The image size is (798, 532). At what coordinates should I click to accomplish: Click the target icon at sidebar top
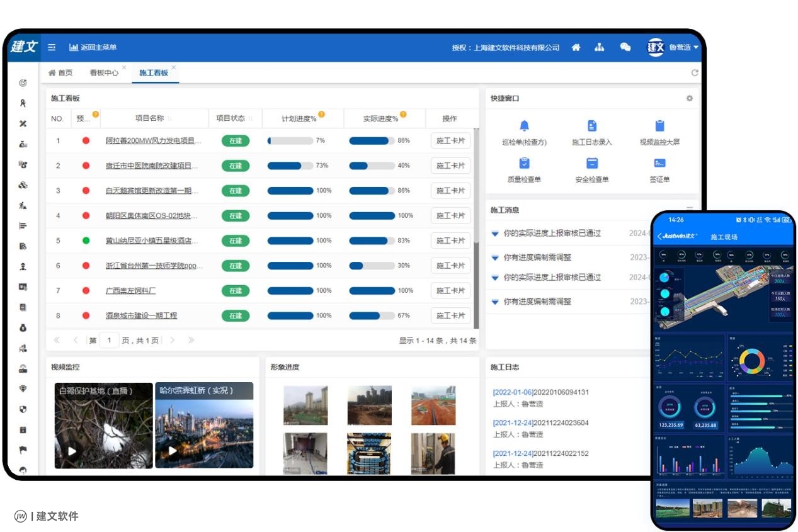pyautogui.click(x=23, y=82)
